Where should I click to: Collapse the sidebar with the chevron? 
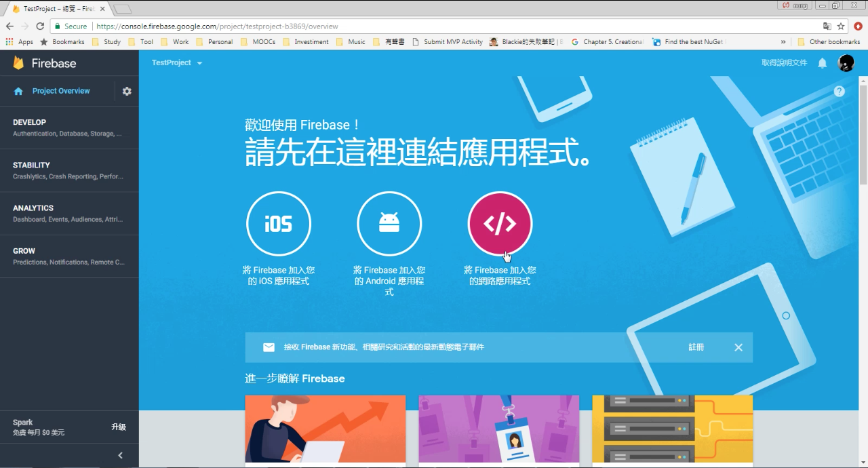120,455
